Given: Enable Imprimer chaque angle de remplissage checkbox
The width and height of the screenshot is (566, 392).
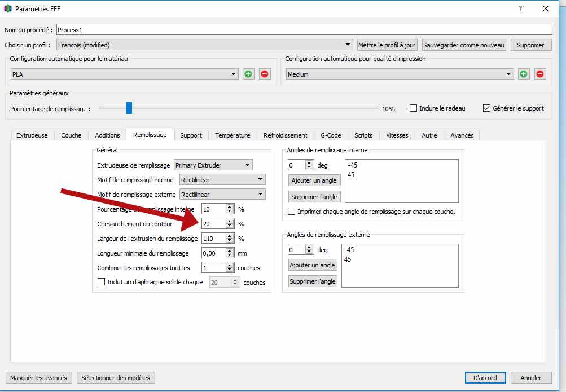Looking at the screenshot, I should tap(291, 212).
